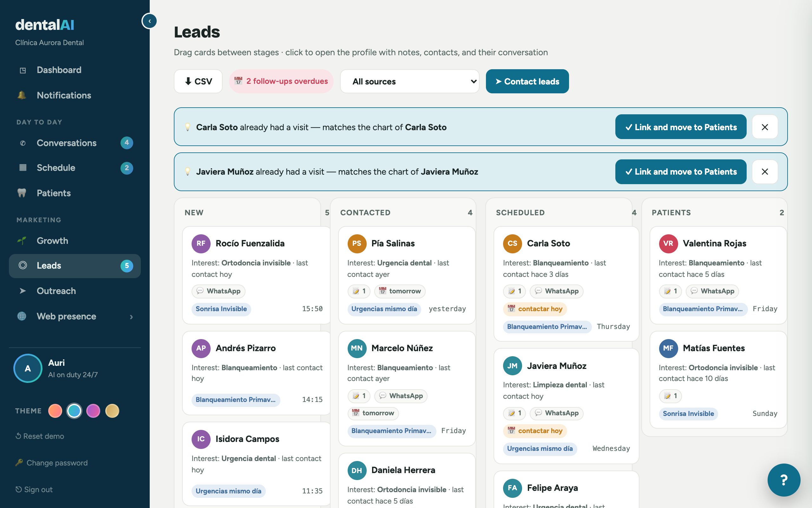The image size is (812, 508).
Task: Click the Conversations badge showing 4
Action: pos(127,143)
